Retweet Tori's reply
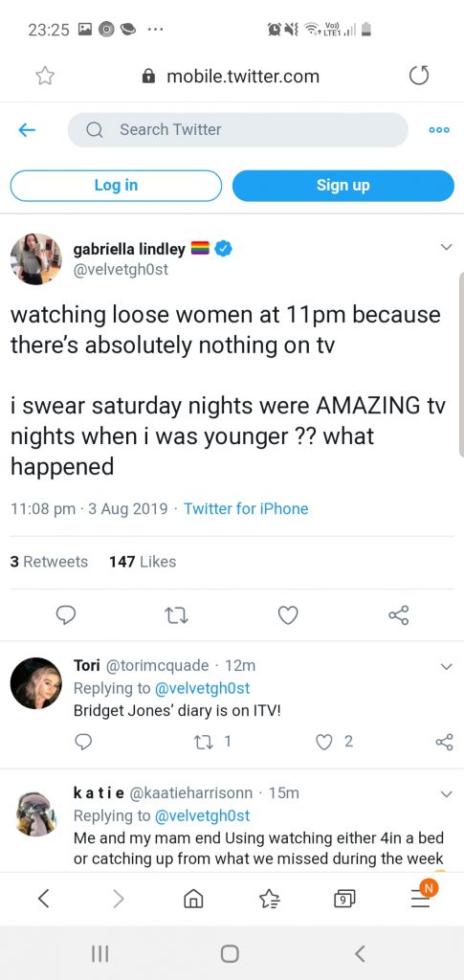 coord(204,742)
